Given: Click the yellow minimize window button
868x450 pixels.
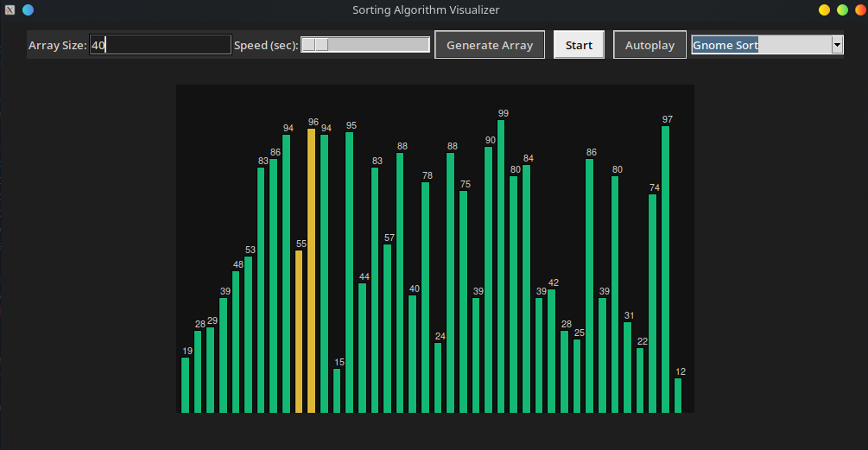Looking at the screenshot, I should click(x=824, y=10).
